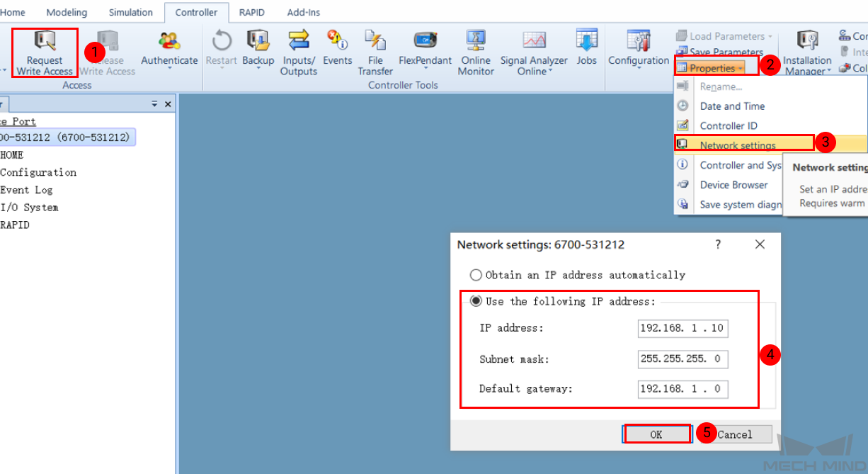Click the Default gateway field
868x474 pixels.
point(683,388)
